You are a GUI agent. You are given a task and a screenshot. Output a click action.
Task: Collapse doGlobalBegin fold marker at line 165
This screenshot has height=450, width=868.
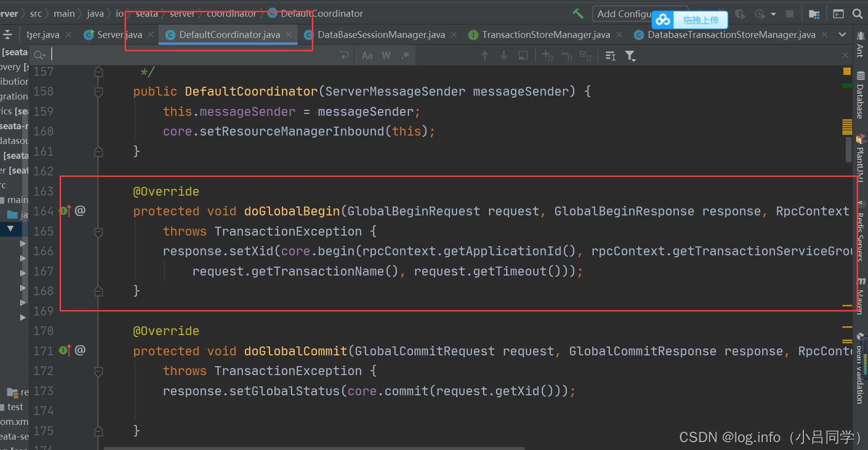(x=99, y=232)
